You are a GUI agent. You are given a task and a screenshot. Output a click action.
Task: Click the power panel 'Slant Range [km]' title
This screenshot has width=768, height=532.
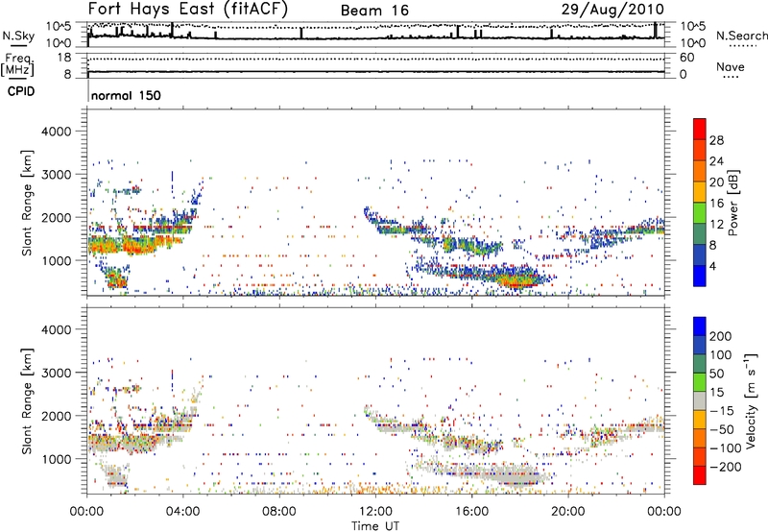[x=27, y=203]
